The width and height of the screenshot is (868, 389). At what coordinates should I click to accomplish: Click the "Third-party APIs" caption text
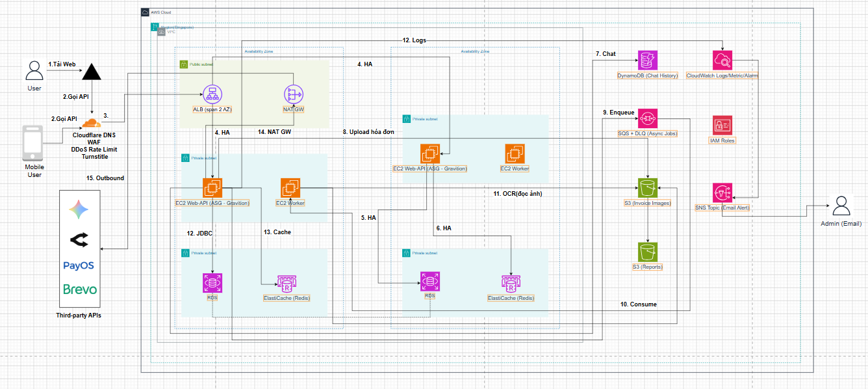pos(79,315)
